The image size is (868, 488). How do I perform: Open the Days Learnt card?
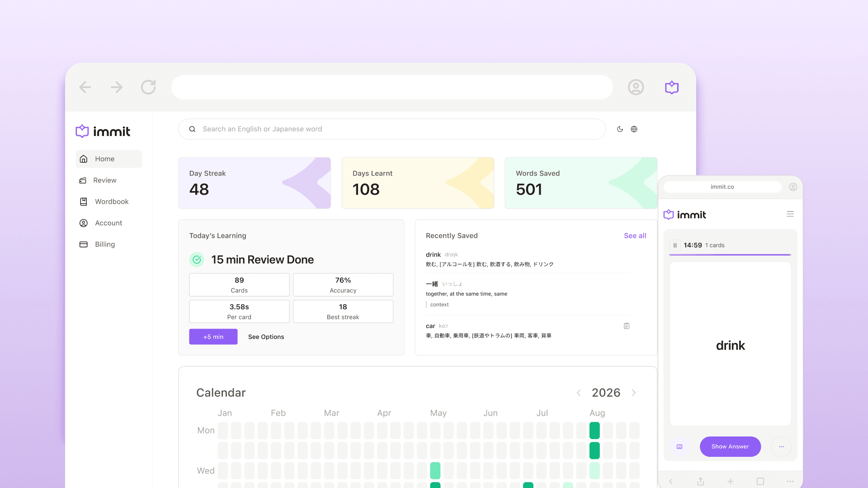coord(418,183)
